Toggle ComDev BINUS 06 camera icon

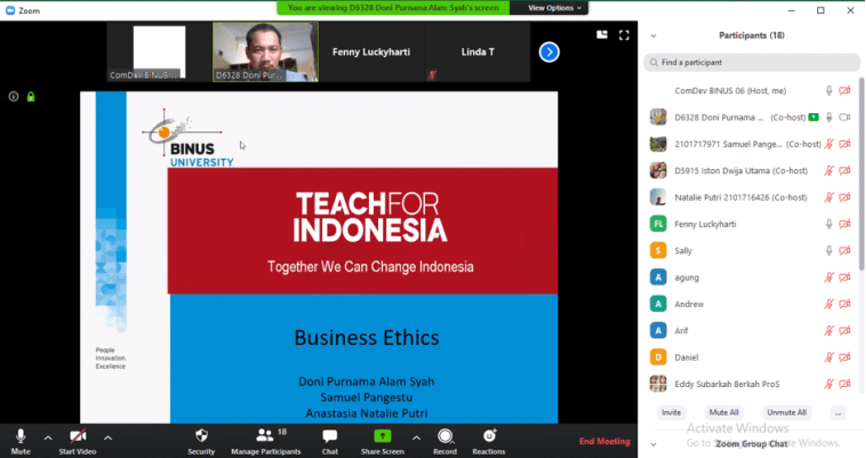pos(844,91)
